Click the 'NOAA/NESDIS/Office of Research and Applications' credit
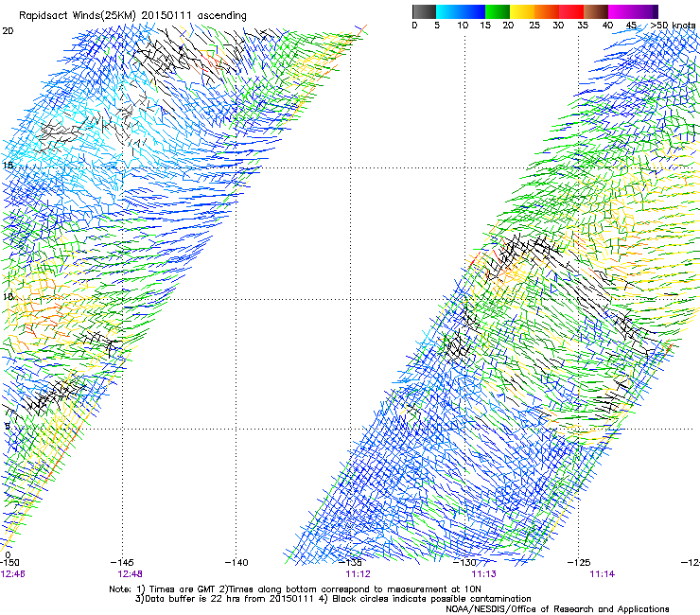Viewport: 700px width, 615px height. pyautogui.click(x=557, y=608)
